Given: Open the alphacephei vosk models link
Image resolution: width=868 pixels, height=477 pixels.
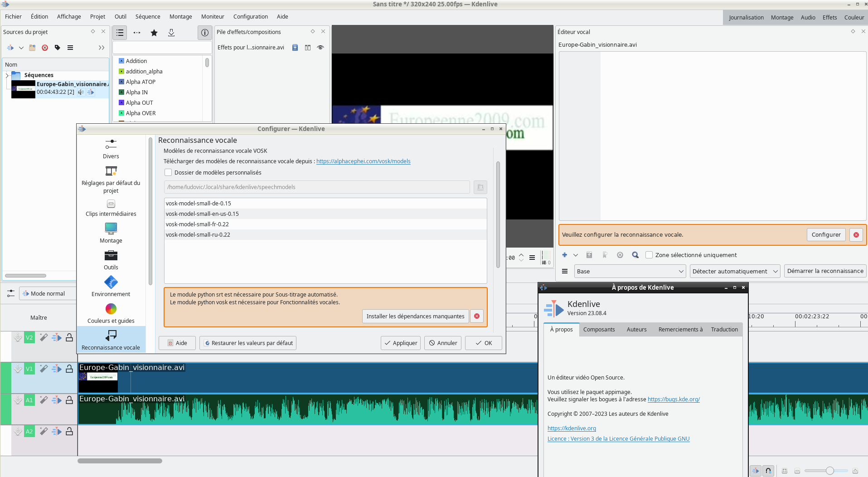Looking at the screenshot, I should [363, 161].
